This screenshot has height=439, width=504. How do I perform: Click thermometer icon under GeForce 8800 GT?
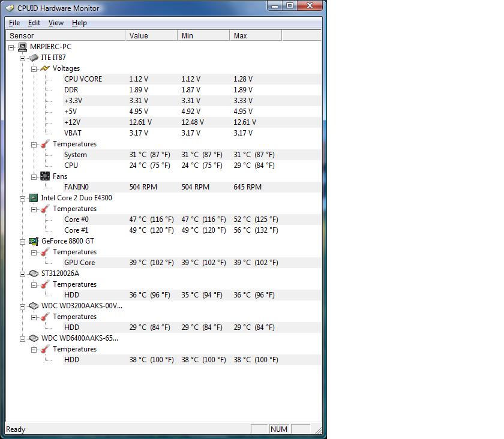(x=45, y=252)
